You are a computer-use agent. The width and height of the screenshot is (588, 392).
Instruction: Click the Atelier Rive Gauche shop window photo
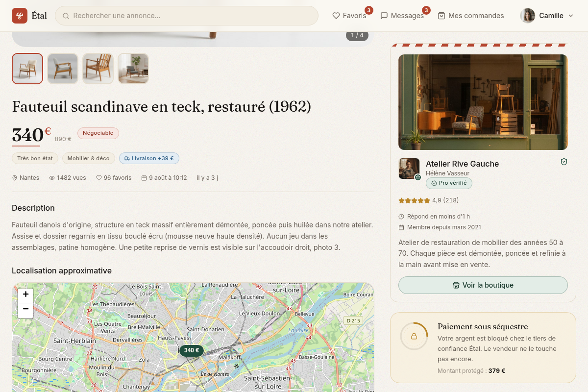pos(483,102)
